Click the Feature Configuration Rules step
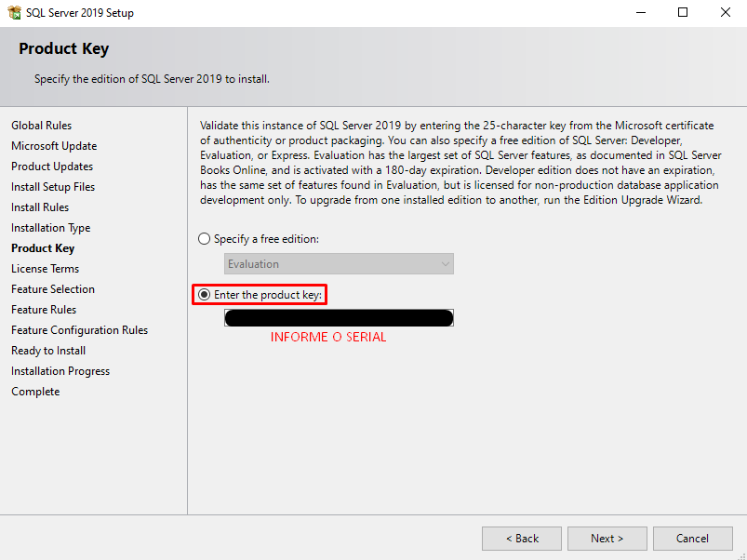This screenshot has width=747, height=560. [80, 330]
